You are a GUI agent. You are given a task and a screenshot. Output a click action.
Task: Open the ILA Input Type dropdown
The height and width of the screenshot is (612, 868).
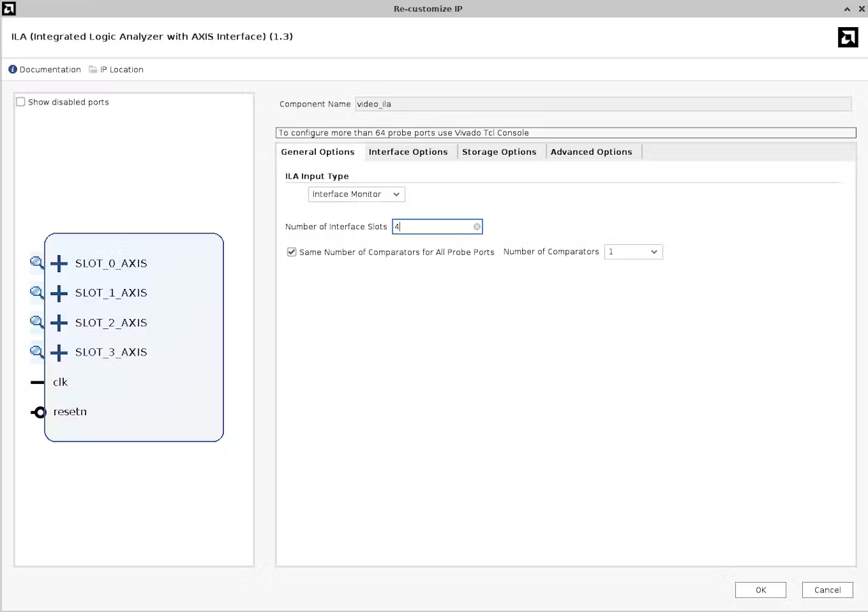357,194
